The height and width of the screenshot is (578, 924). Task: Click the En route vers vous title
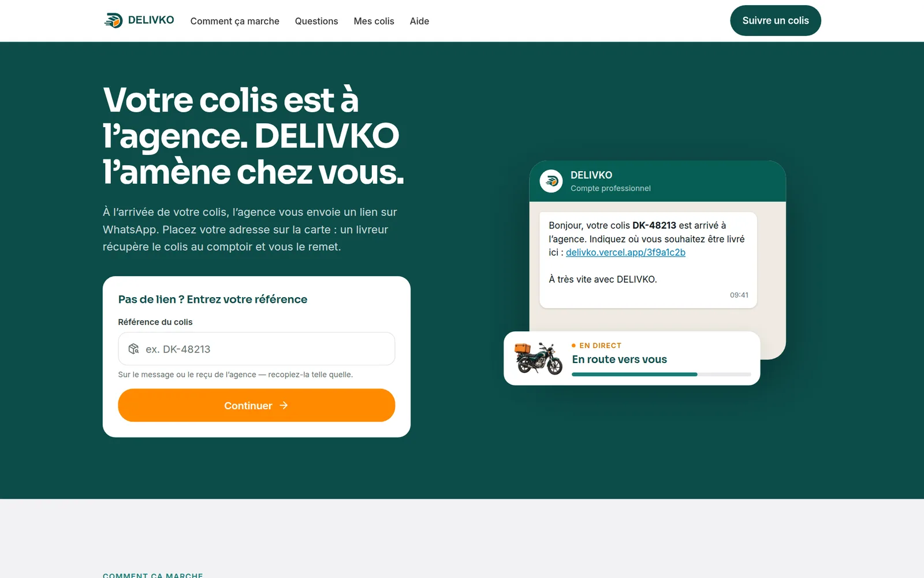[619, 359]
